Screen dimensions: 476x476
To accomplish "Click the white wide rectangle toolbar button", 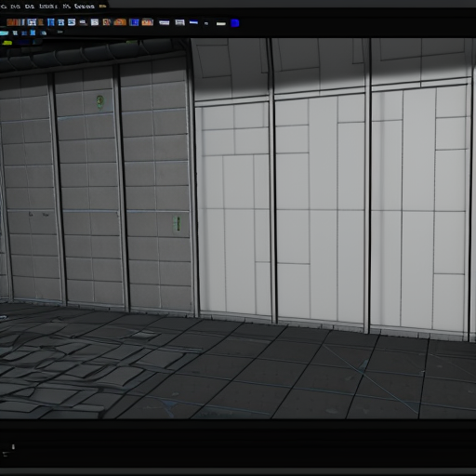I will pyautogui.click(x=165, y=22).
